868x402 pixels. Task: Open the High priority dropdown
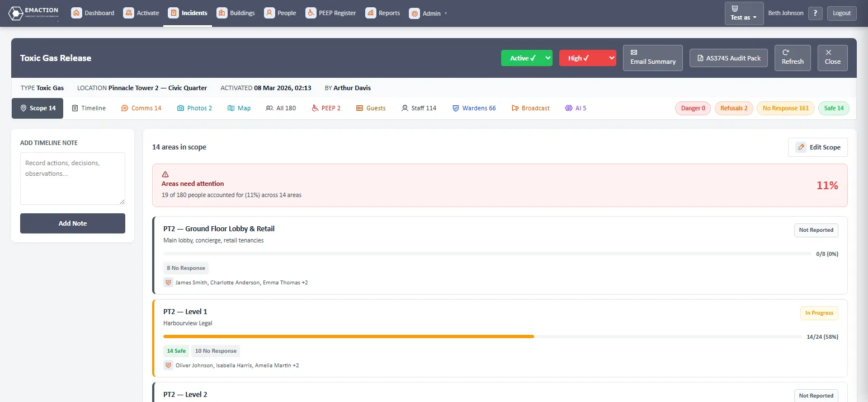coord(588,58)
